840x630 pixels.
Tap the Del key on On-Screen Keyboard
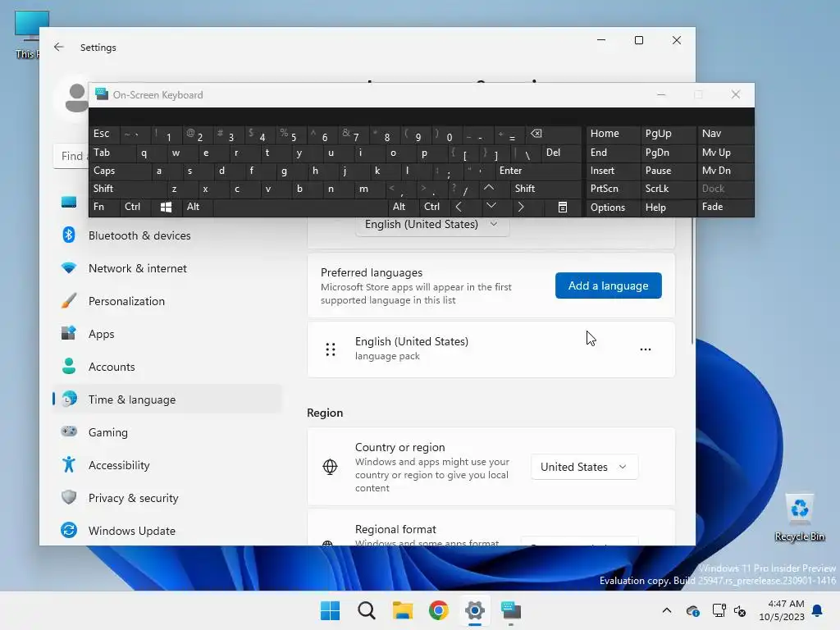click(561, 153)
